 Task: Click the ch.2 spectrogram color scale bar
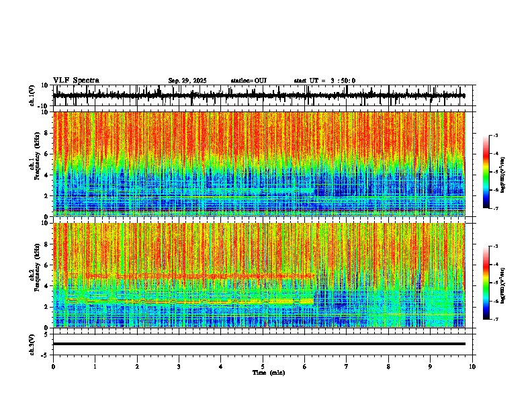point(486,283)
